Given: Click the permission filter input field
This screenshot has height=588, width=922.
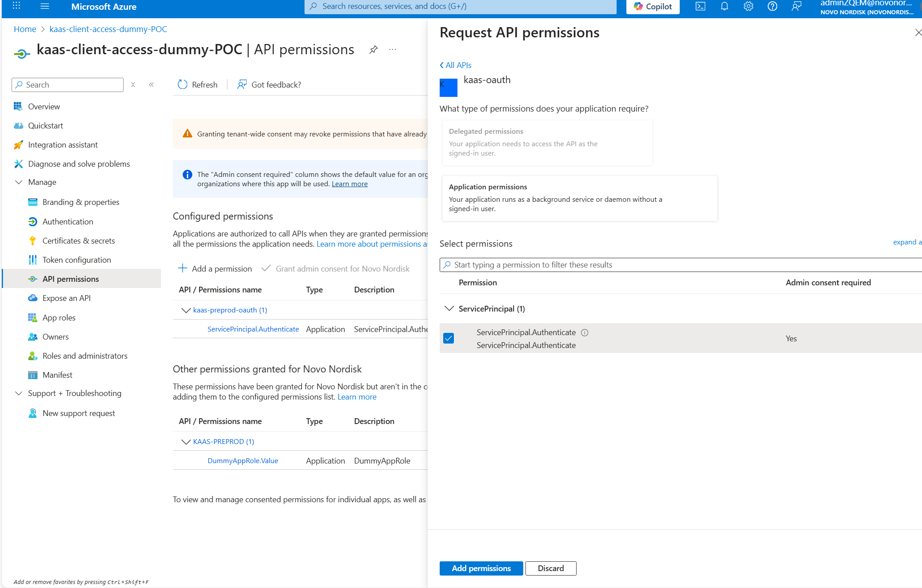Looking at the screenshot, I should (681, 265).
